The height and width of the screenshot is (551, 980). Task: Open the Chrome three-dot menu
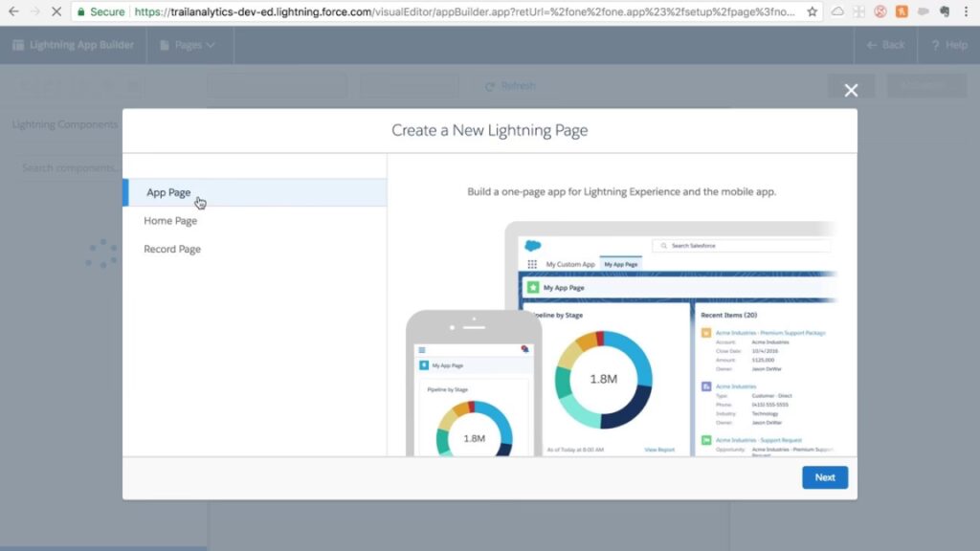tap(967, 12)
